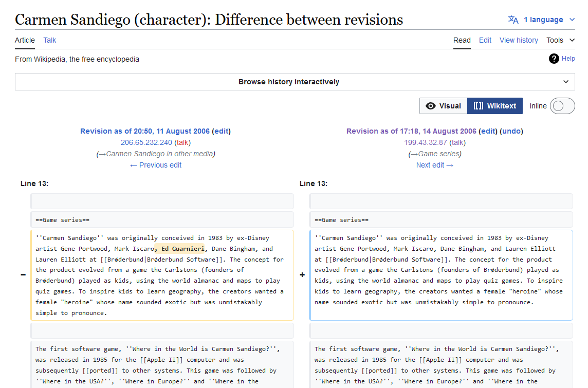Open the Help link

[x=568, y=59]
